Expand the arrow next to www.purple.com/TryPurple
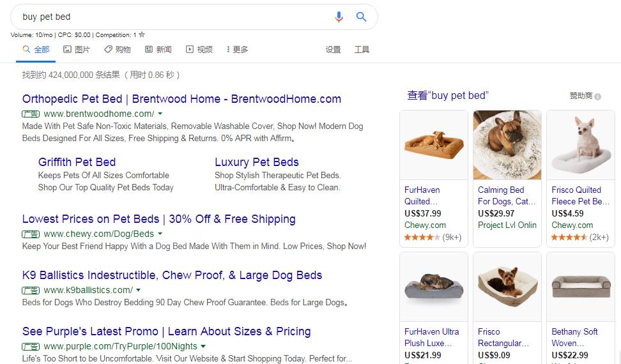This screenshot has width=621, height=364. (203, 346)
